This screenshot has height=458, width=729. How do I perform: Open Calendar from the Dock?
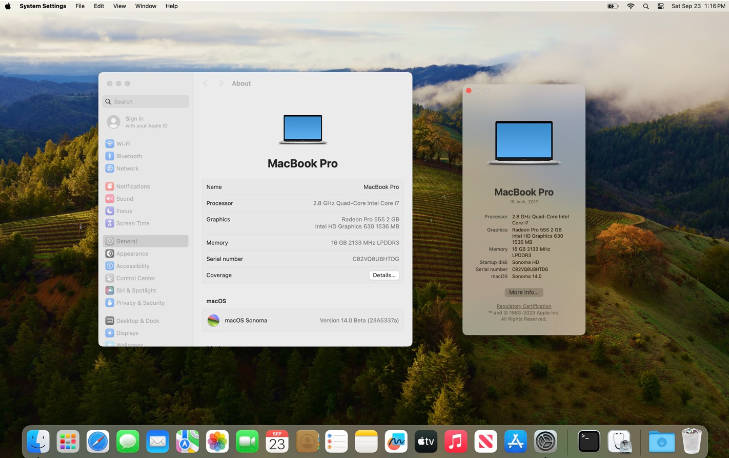click(x=277, y=441)
